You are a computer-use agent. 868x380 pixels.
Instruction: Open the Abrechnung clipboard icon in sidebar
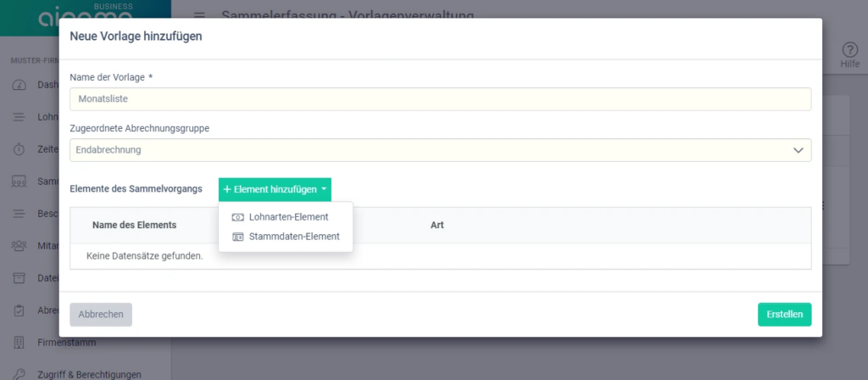19,310
